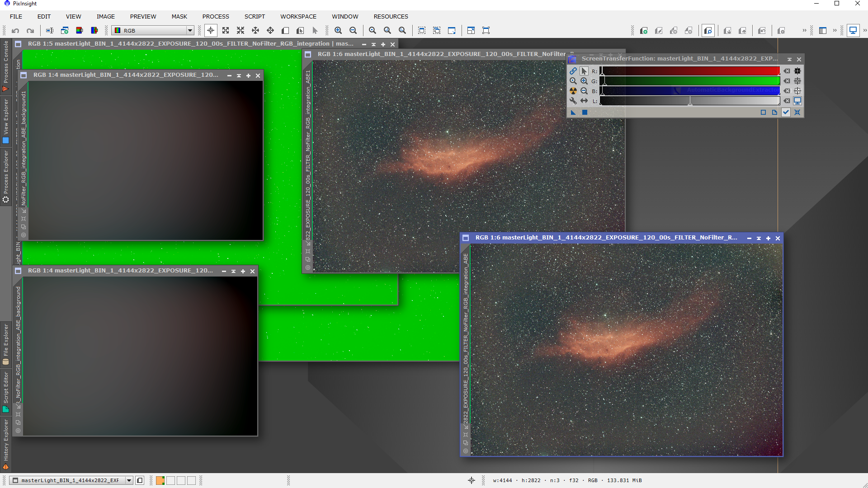Click the STF new instance triangle icon
868x488 pixels.
click(x=573, y=113)
